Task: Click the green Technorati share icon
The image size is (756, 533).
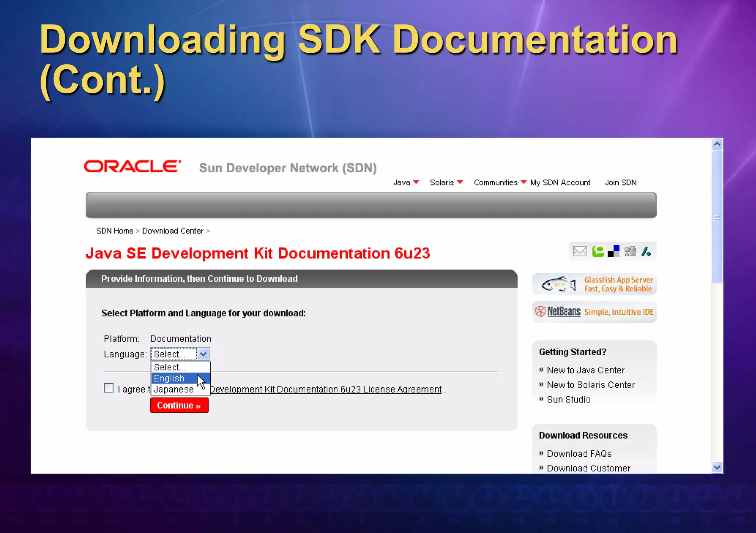Action: [598, 252]
